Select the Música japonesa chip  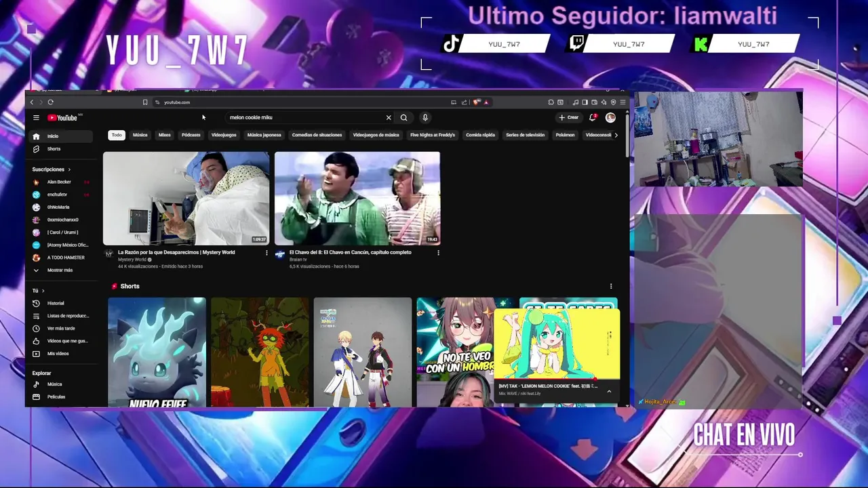(x=264, y=135)
